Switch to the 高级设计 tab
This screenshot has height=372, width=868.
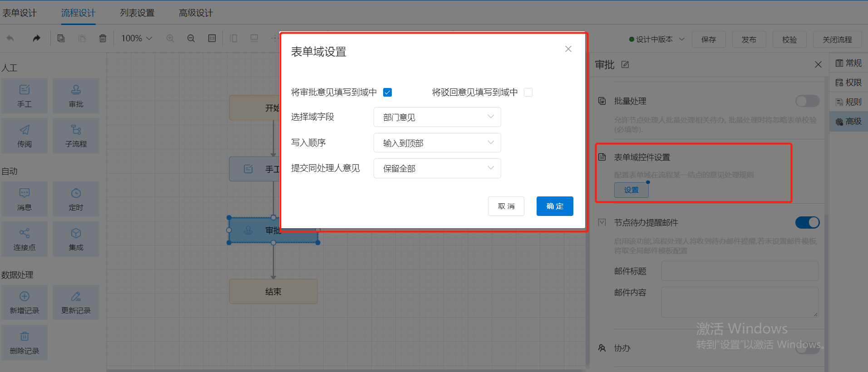pos(196,13)
